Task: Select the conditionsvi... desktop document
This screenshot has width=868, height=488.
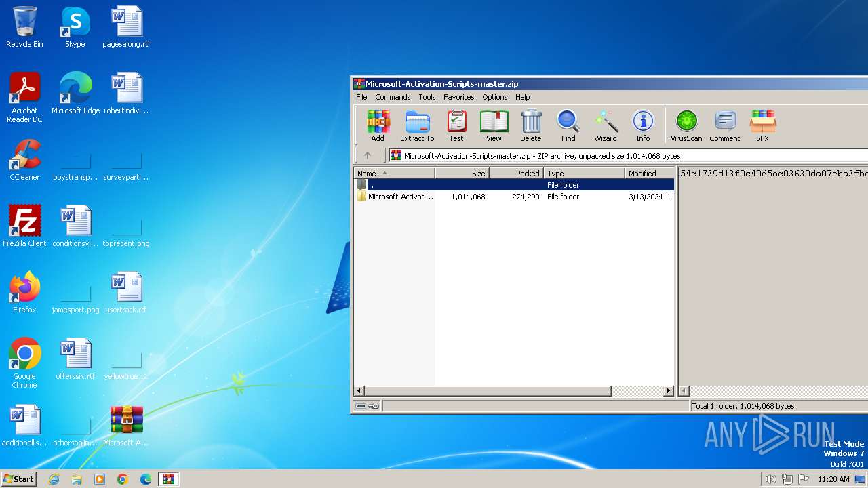Action: [75, 226]
